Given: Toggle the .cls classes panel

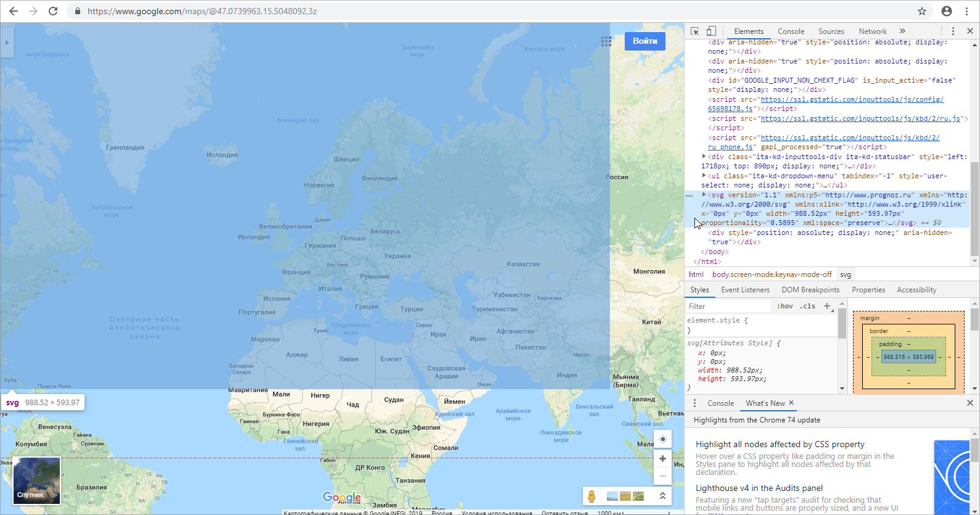Looking at the screenshot, I should pyautogui.click(x=807, y=306).
